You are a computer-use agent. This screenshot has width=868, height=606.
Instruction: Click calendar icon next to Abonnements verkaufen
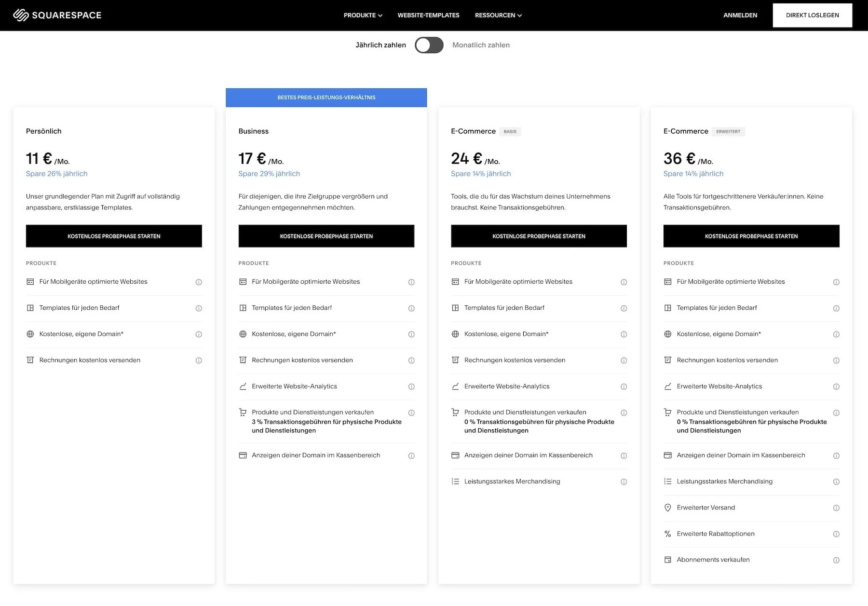667,560
